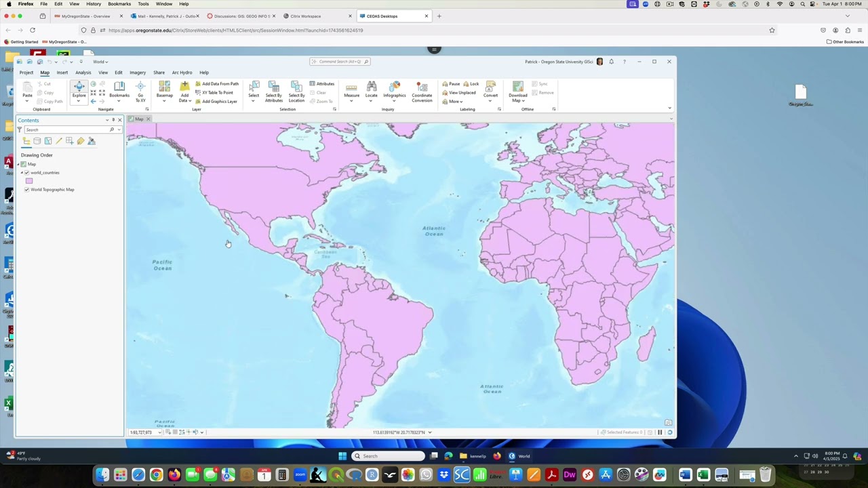Click Add Graphics Layer
This screenshot has height=488, width=868.
pyautogui.click(x=216, y=102)
